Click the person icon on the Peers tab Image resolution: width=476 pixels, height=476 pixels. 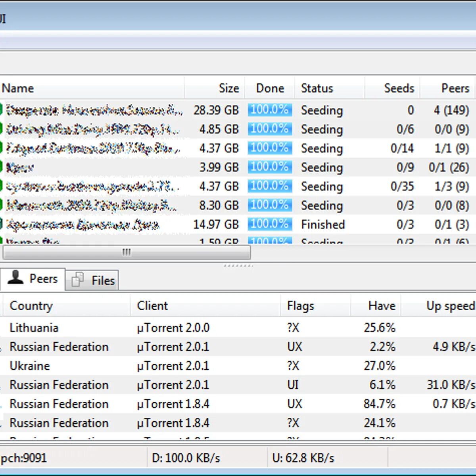coord(15,277)
